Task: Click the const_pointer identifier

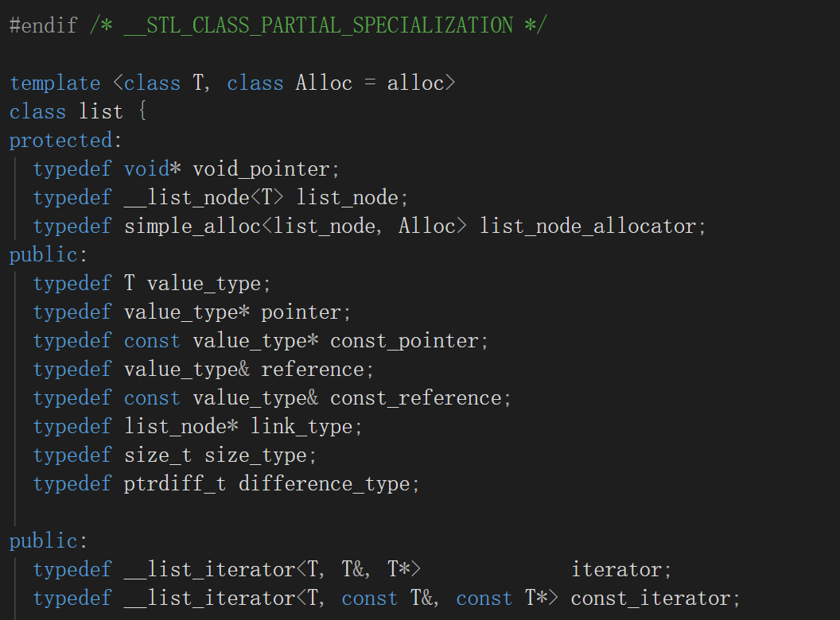Action: pos(404,341)
